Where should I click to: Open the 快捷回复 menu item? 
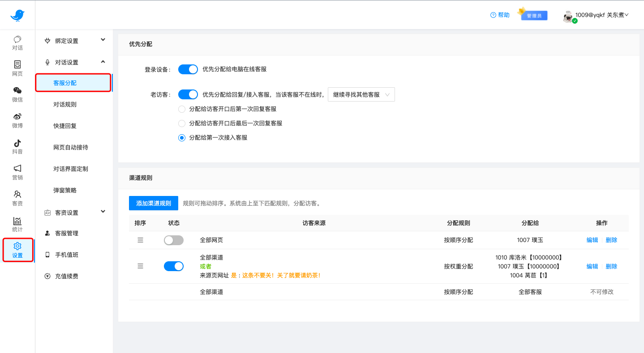tap(65, 126)
